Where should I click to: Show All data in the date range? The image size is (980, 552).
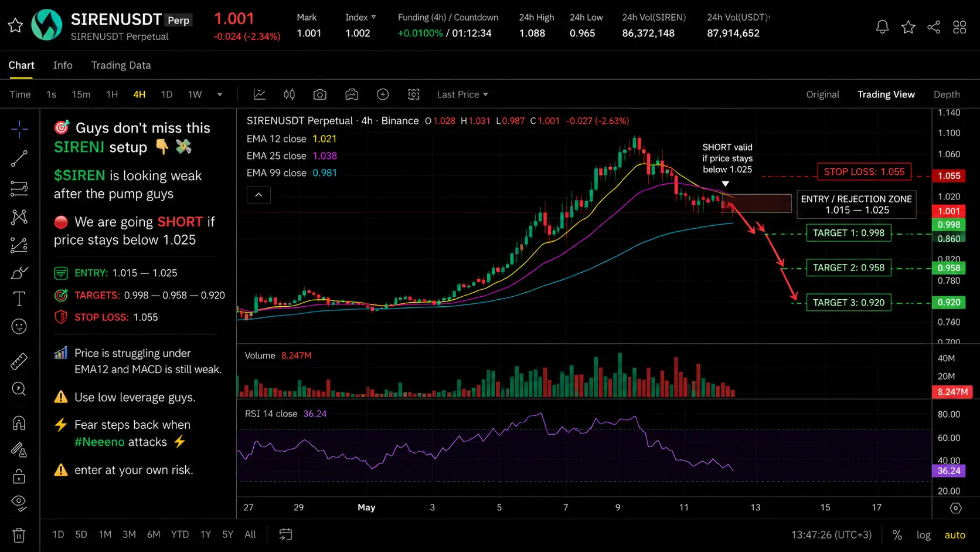click(250, 534)
